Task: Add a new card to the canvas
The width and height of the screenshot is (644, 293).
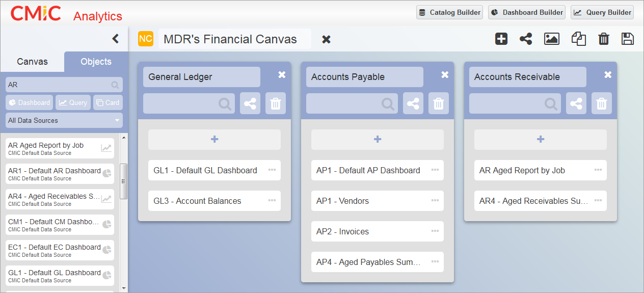Action: coord(501,39)
